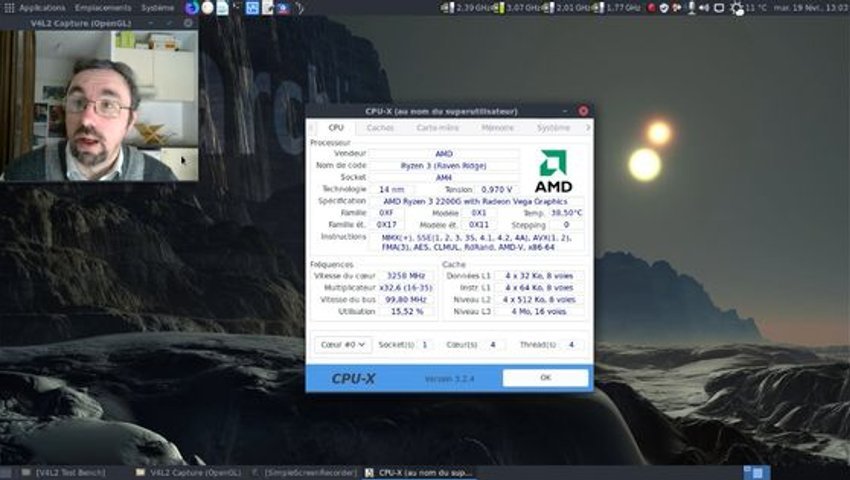Screen dimensions: 850x480
Task: Click the Temp. value 38.50°C
Action: tap(566, 213)
